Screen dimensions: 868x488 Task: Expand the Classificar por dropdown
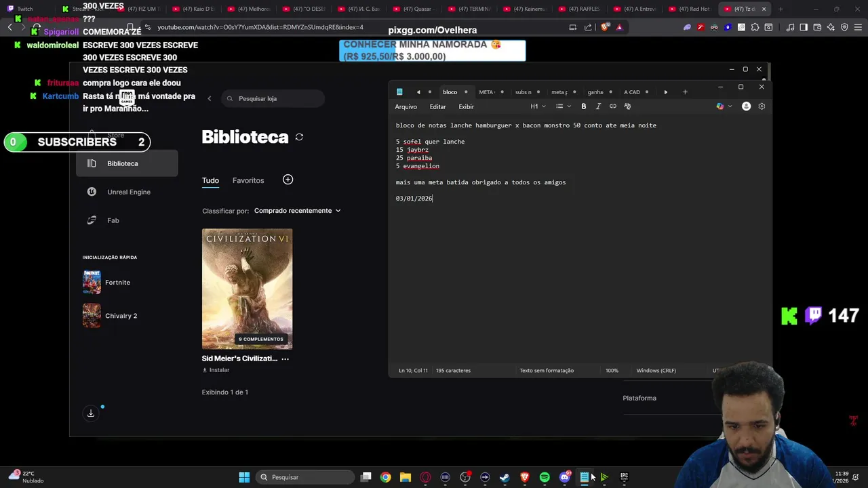[297, 211]
